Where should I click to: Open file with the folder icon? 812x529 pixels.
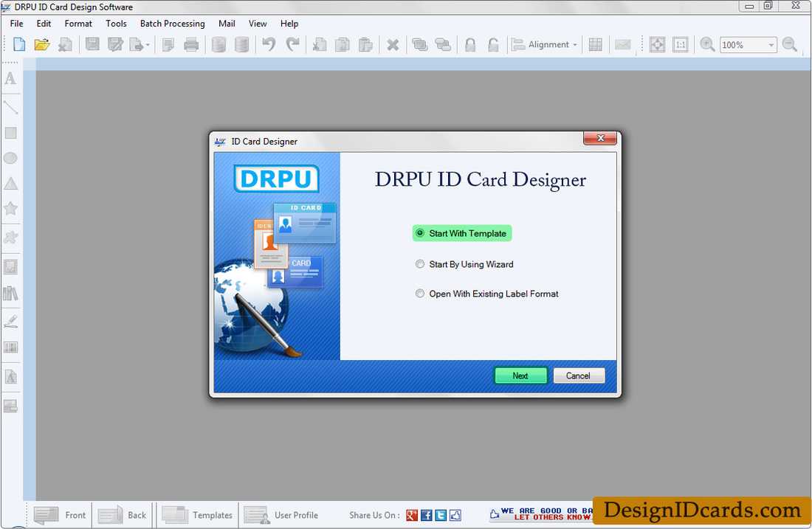[x=42, y=44]
